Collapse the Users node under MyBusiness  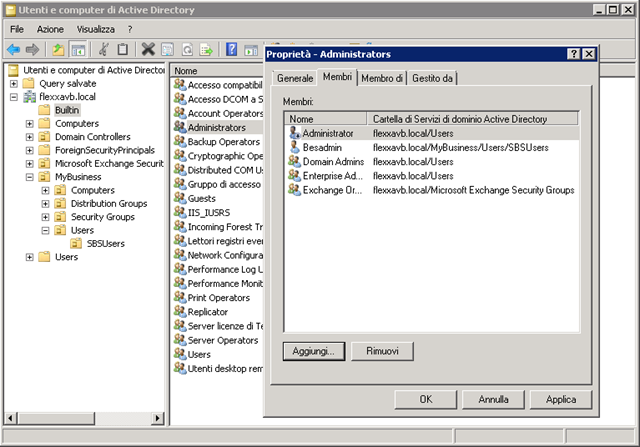45,231
